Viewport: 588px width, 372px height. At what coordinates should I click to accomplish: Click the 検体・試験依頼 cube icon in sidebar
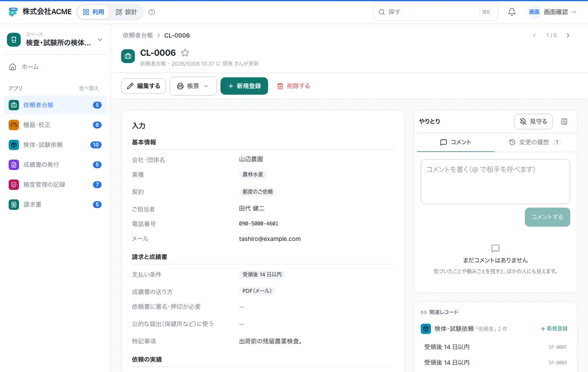tap(14, 145)
